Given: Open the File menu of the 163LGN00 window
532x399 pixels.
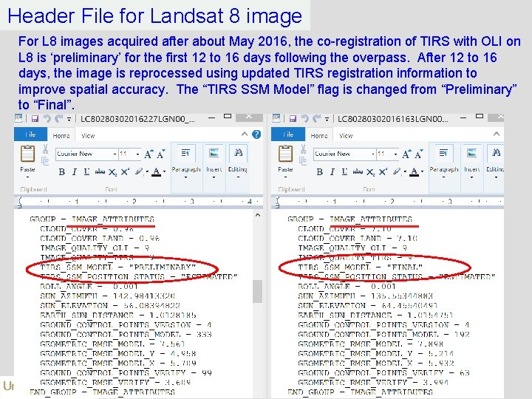Looking at the screenshot, I should (x=288, y=134).
